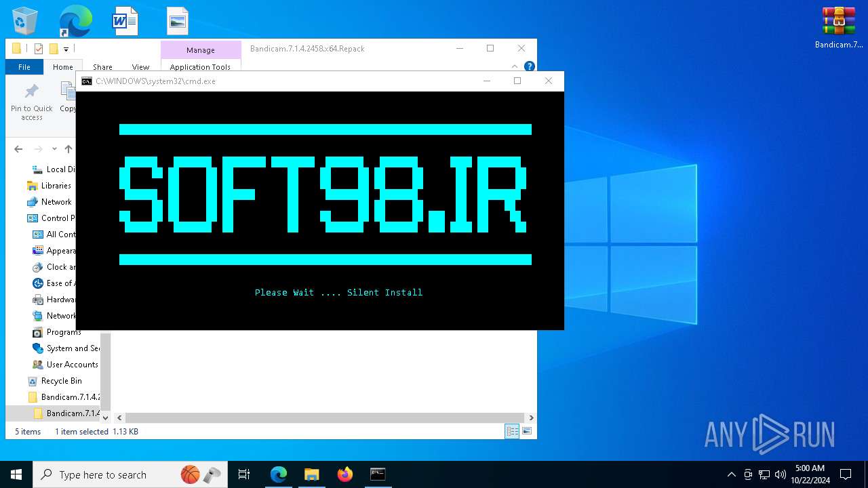Select Libraries in navigation pane
The height and width of the screenshot is (488, 868).
click(49, 186)
